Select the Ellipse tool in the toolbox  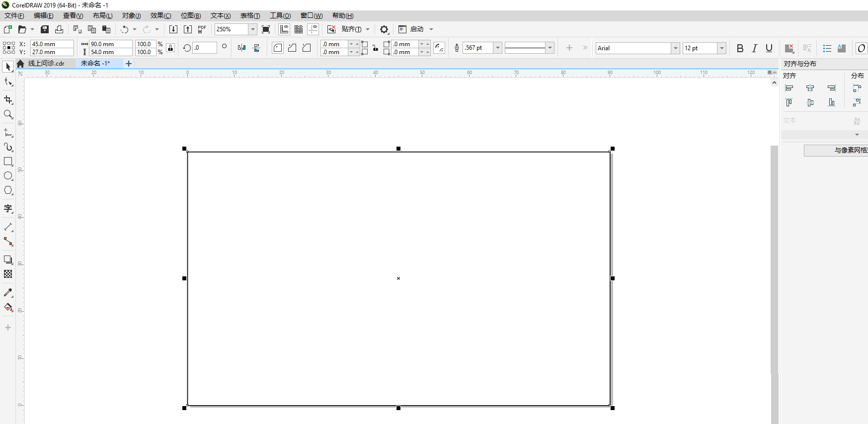(x=8, y=176)
